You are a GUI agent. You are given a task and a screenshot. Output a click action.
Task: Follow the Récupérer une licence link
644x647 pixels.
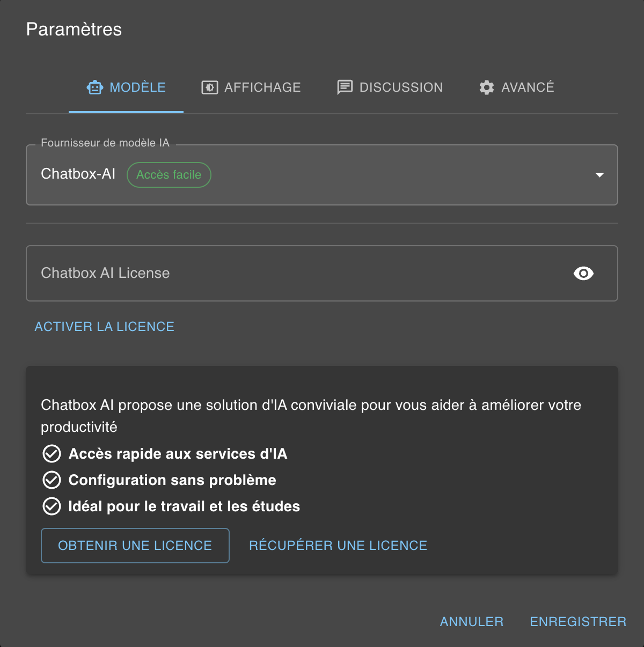tap(338, 546)
